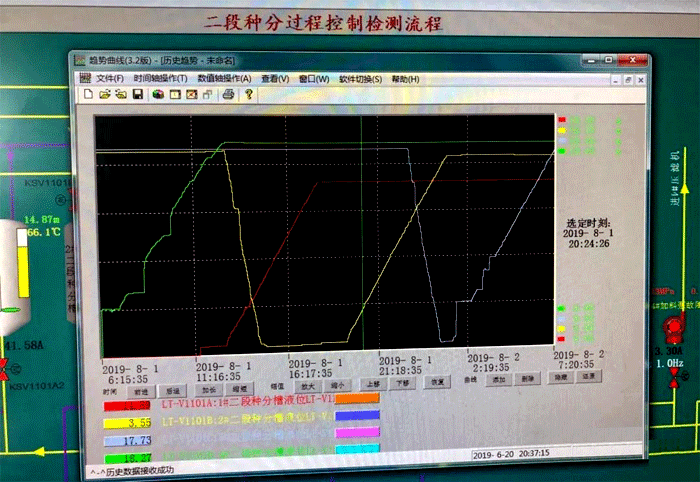Select the yellow 3.55 value swatch
The height and width of the screenshot is (482, 700).
[x=124, y=422]
